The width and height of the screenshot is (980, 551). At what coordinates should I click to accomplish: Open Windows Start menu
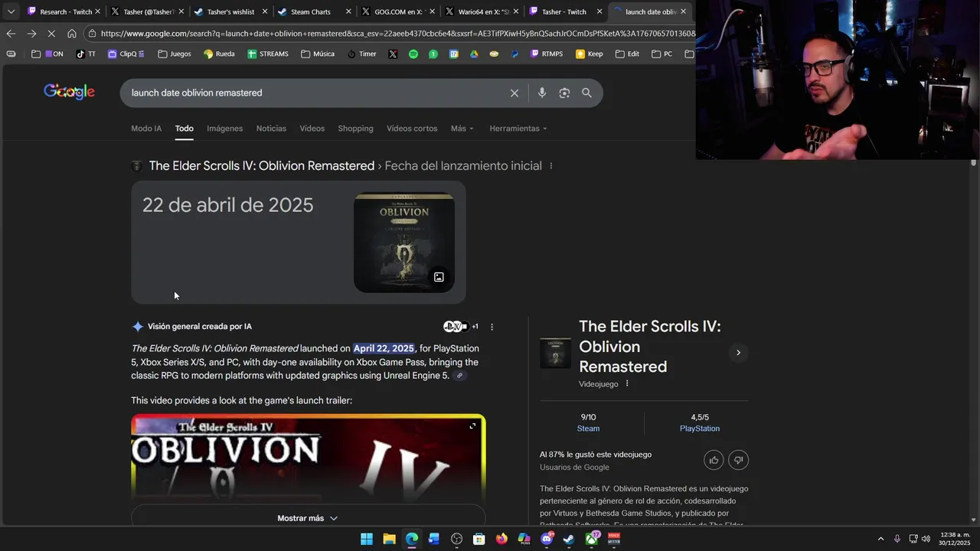pos(367,539)
